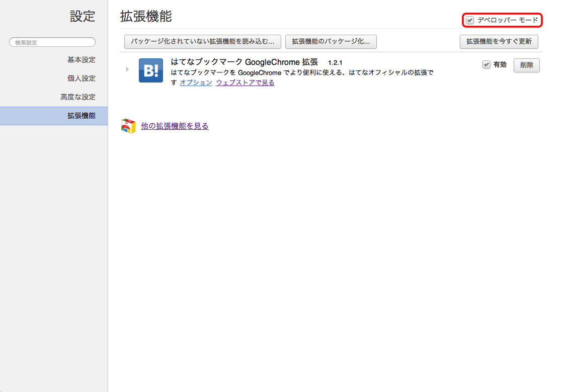
Task: Click the extension title はてなブックマーク GoogleChrome 拡張
Action: [x=245, y=62]
